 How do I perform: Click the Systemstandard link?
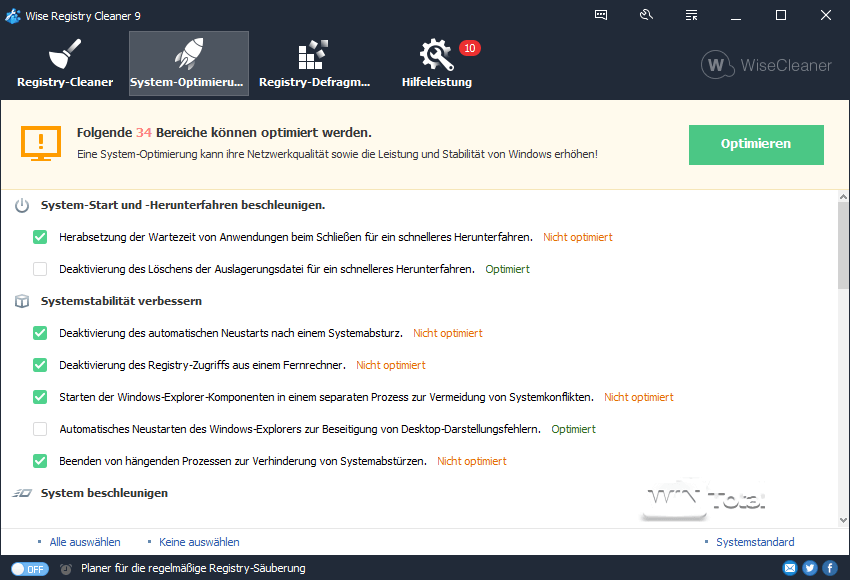point(755,542)
